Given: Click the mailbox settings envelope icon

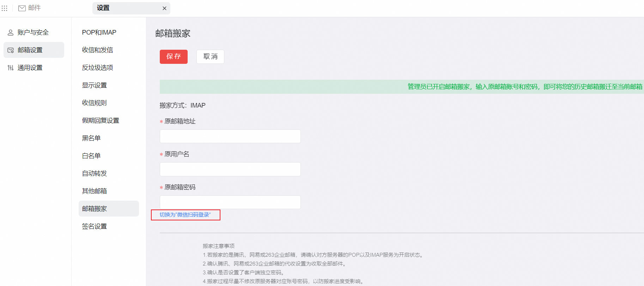Looking at the screenshot, I should tap(11, 50).
